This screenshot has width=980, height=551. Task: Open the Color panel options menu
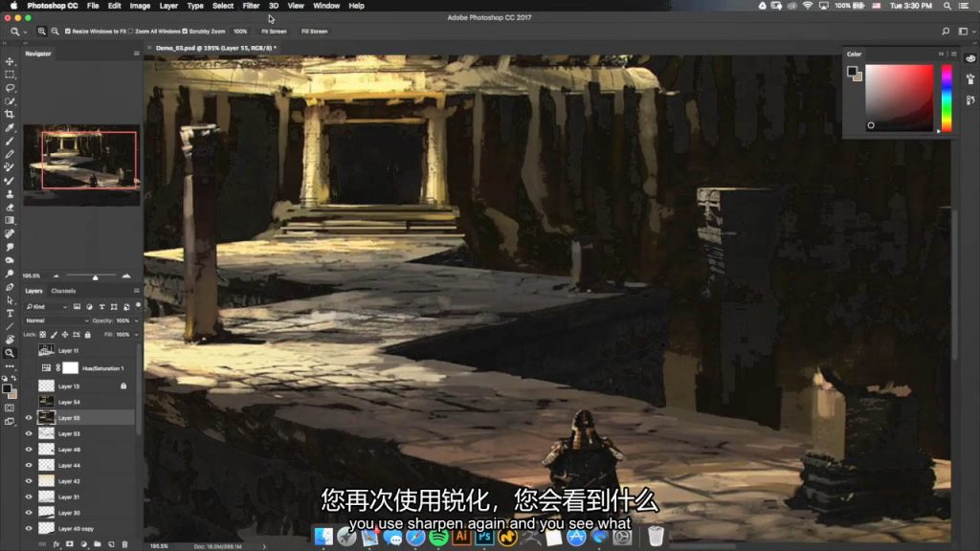tap(954, 55)
